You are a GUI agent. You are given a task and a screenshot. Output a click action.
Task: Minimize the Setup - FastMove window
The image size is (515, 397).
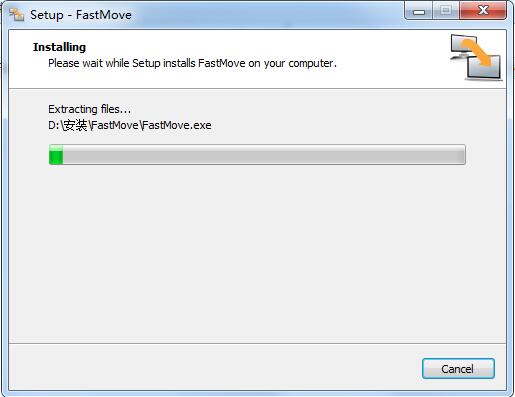click(419, 11)
